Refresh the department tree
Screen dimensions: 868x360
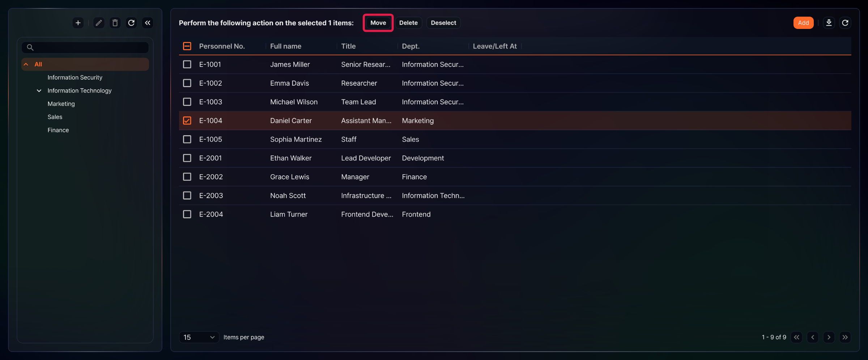click(131, 23)
